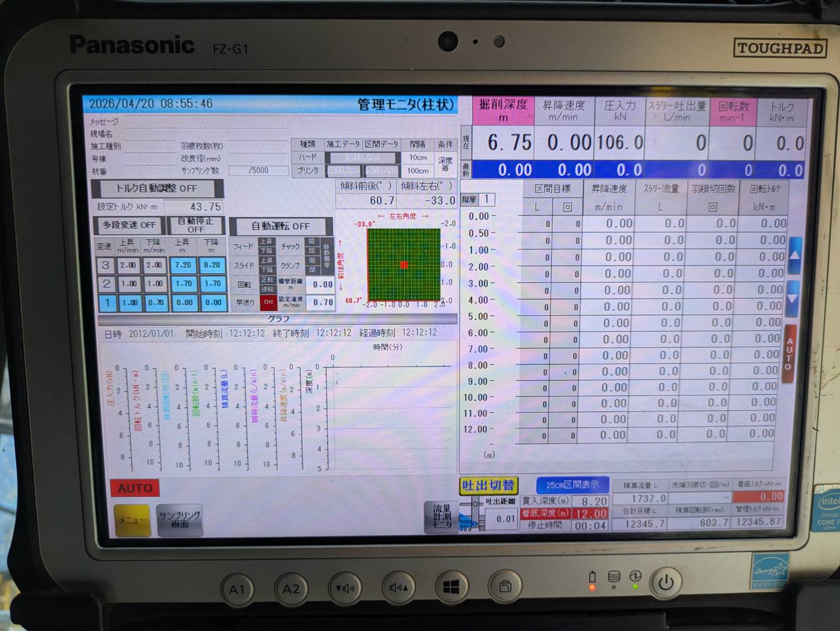Viewport: 840px width, 631px height.
Task: Open the 流量計測モニタ flow monitor
Action: 441,517
